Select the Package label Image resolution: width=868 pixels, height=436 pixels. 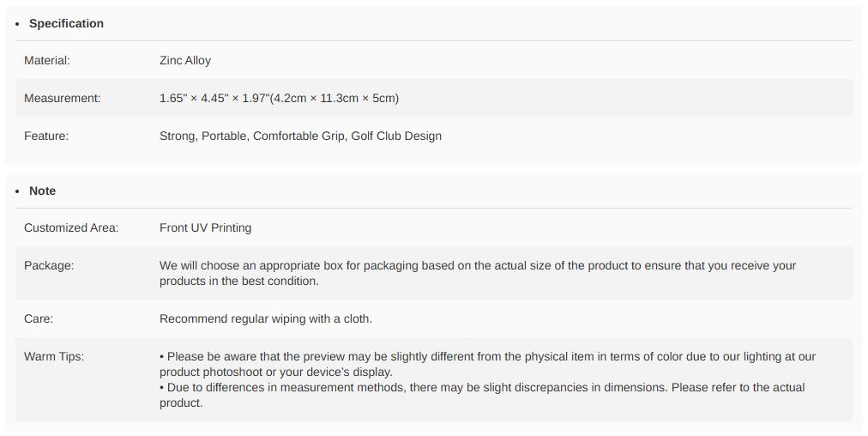[x=49, y=266]
